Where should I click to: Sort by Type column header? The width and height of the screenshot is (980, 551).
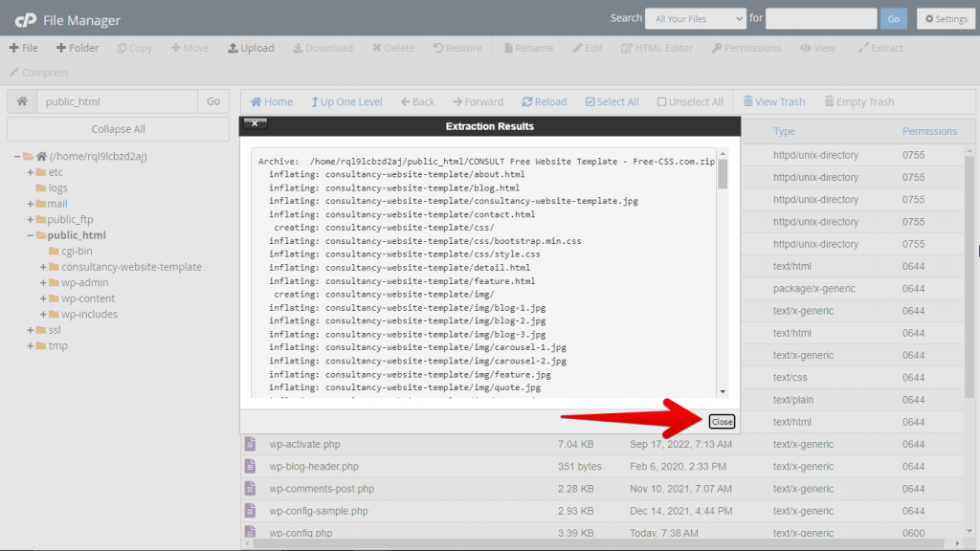(784, 131)
